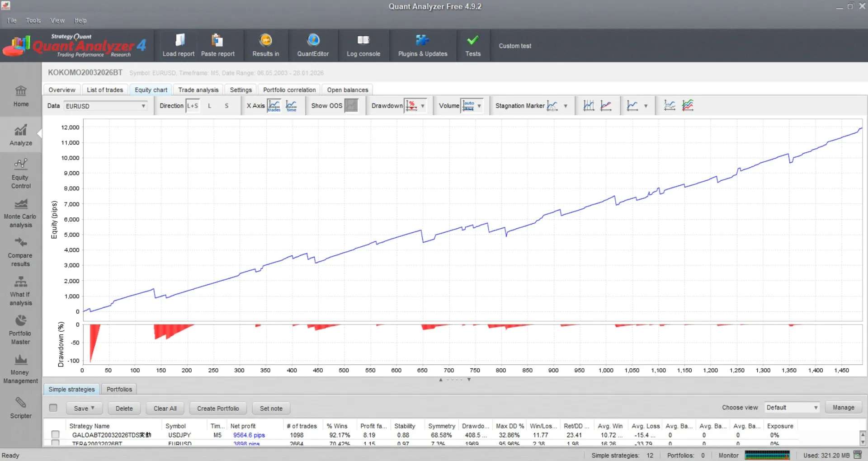Expand the strategies panel with the up arrow

coord(441,380)
